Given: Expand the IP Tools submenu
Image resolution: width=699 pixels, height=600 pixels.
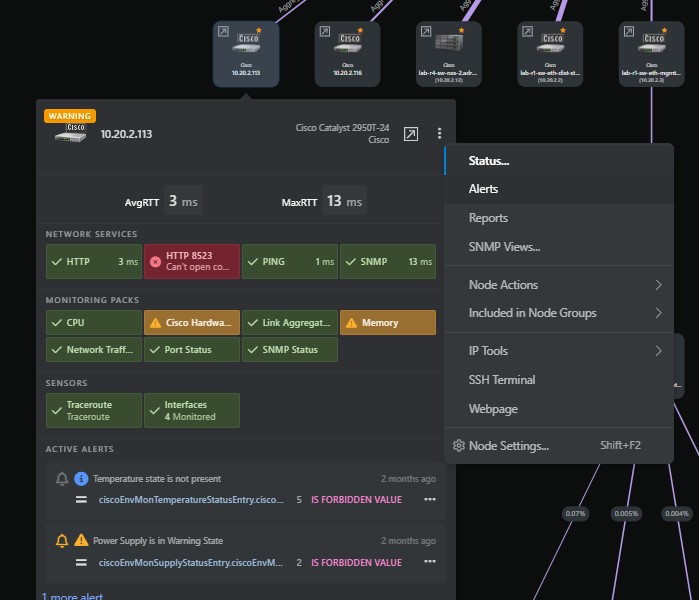Looking at the screenshot, I should tap(559, 351).
